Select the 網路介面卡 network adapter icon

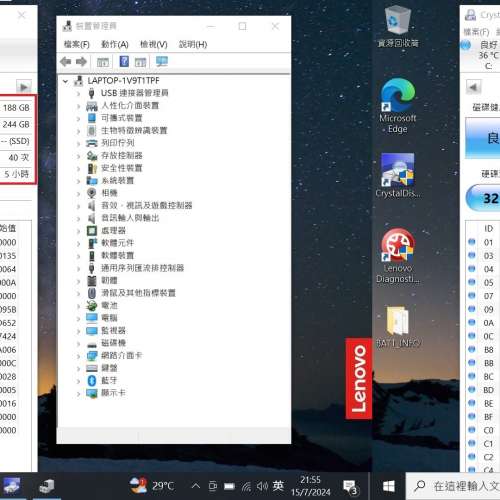(92, 355)
